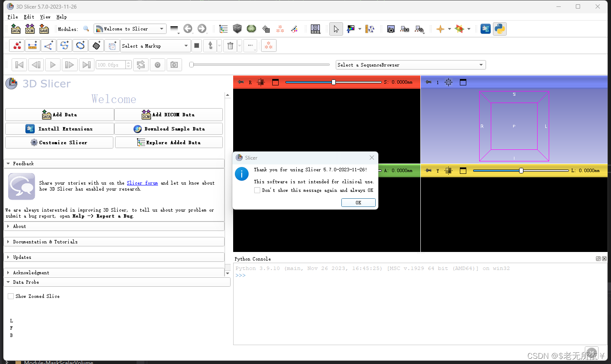Open the Slicer forum link
611x364 pixels.
click(x=142, y=182)
